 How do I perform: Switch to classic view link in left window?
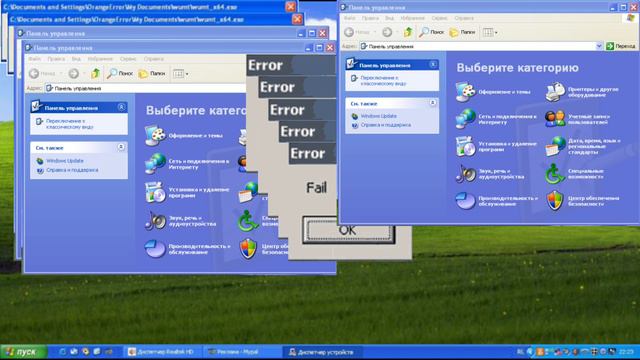coord(69,124)
